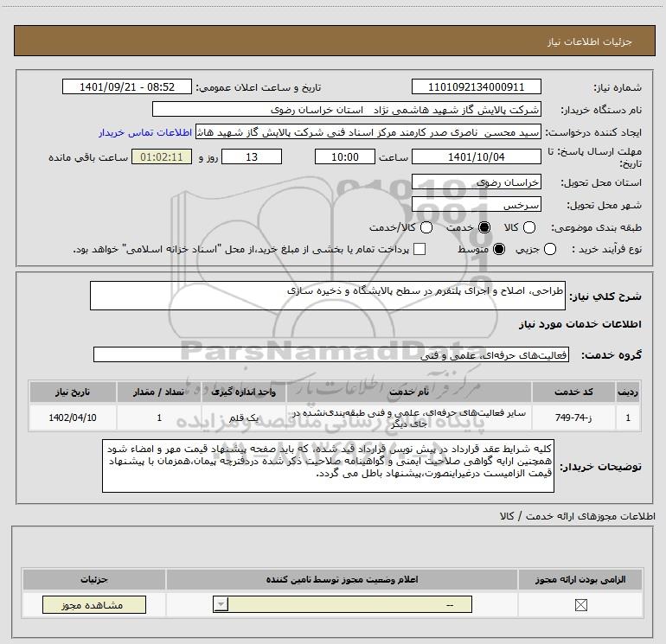This screenshot has width=666, height=644.
Task: Select the کالا radio button
Action: [528, 227]
